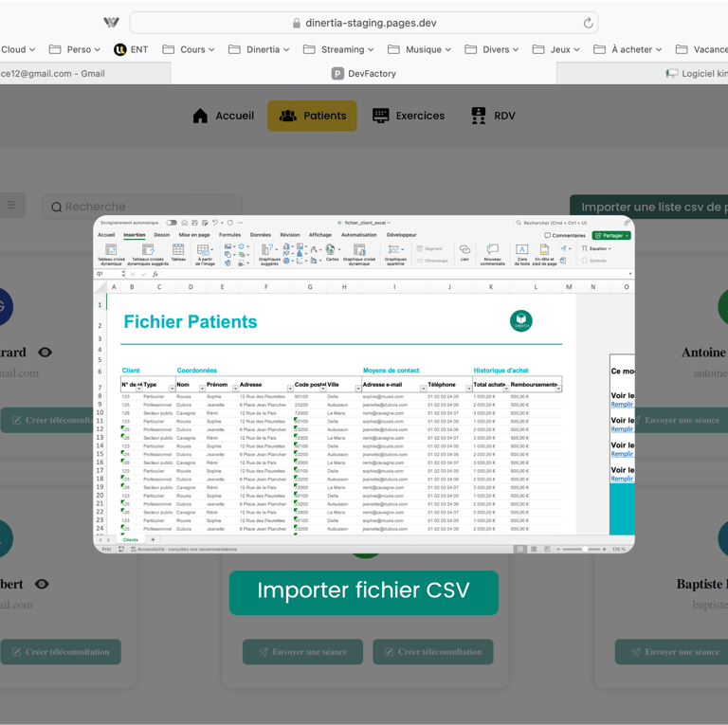Click the 'Fichier Patients' title cell
The width and height of the screenshot is (728, 725).
pyautogui.click(x=191, y=321)
